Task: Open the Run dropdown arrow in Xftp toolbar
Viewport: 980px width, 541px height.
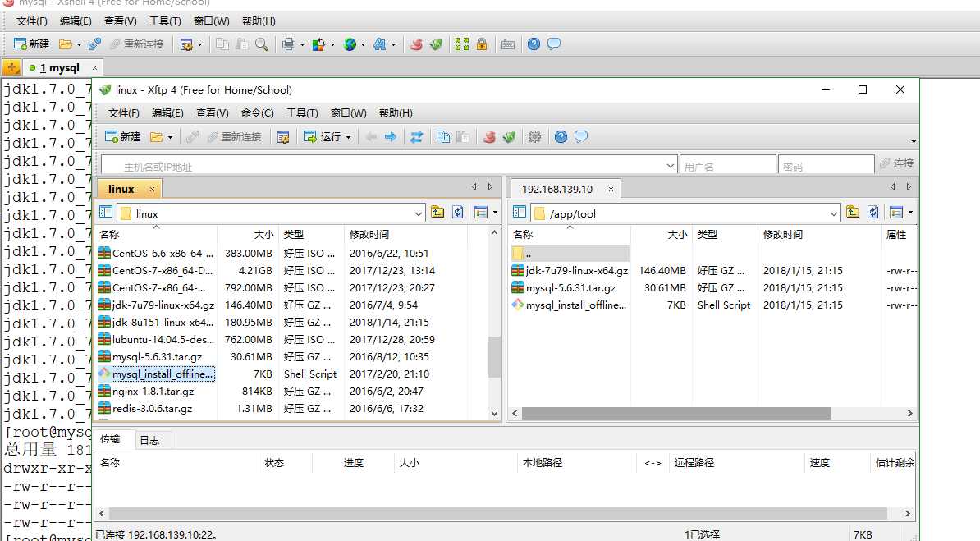Action: tap(348, 138)
